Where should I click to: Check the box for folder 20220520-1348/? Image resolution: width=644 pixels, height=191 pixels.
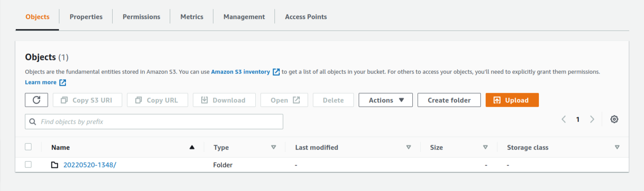[28, 165]
